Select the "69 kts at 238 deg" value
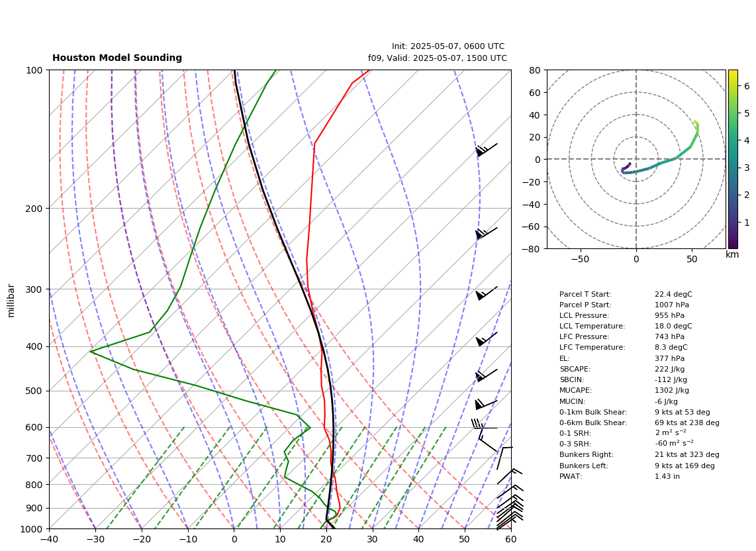Viewport: 756px width, 551px height. point(687,423)
